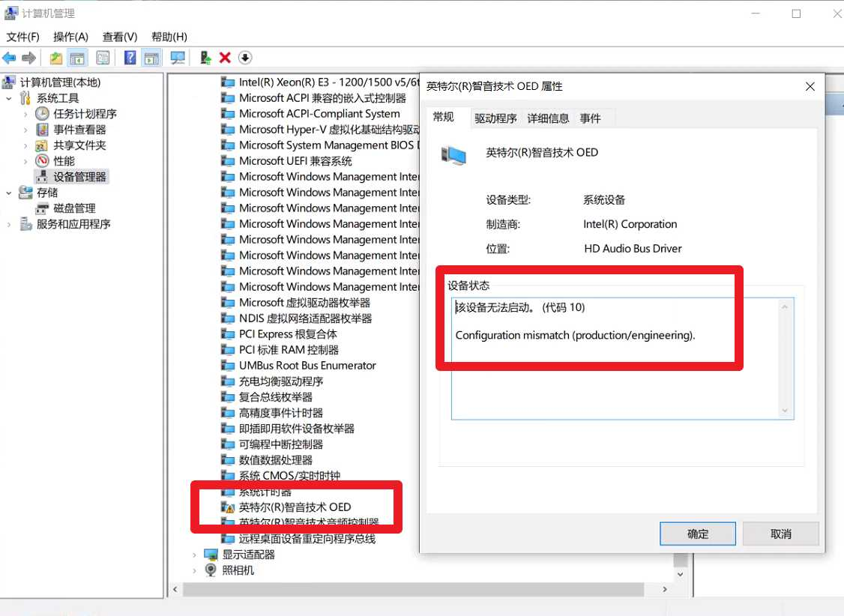This screenshot has height=616, width=844.
Task: Select PCI 标准 RAM 控制器 device
Action: click(289, 350)
